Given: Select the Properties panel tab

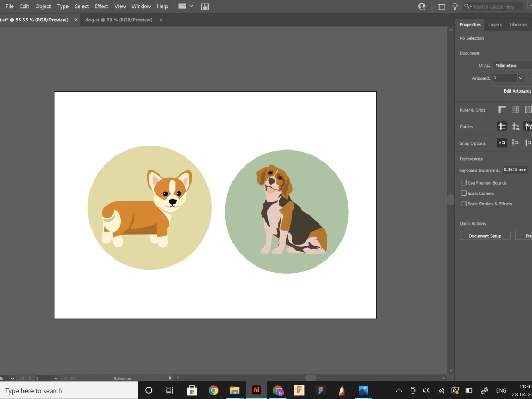Looking at the screenshot, I should click(470, 24).
